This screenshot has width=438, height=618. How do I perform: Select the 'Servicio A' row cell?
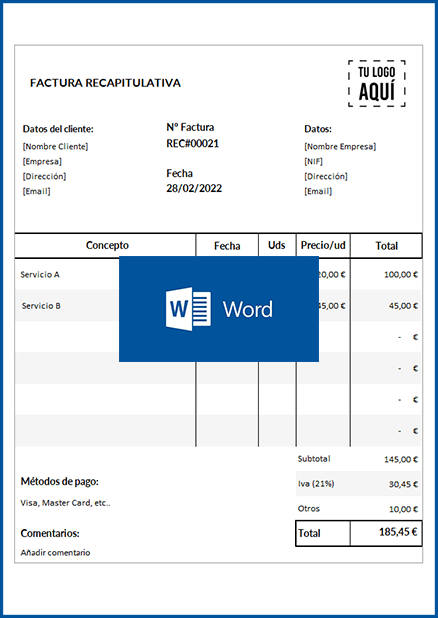(40, 274)
